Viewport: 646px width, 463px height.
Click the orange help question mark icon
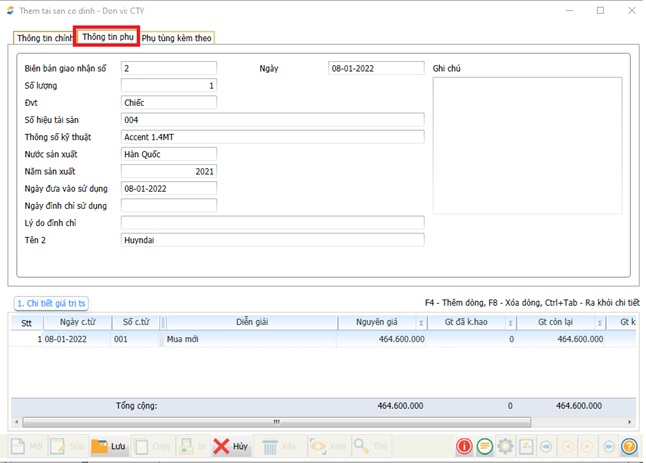point(630,447)
